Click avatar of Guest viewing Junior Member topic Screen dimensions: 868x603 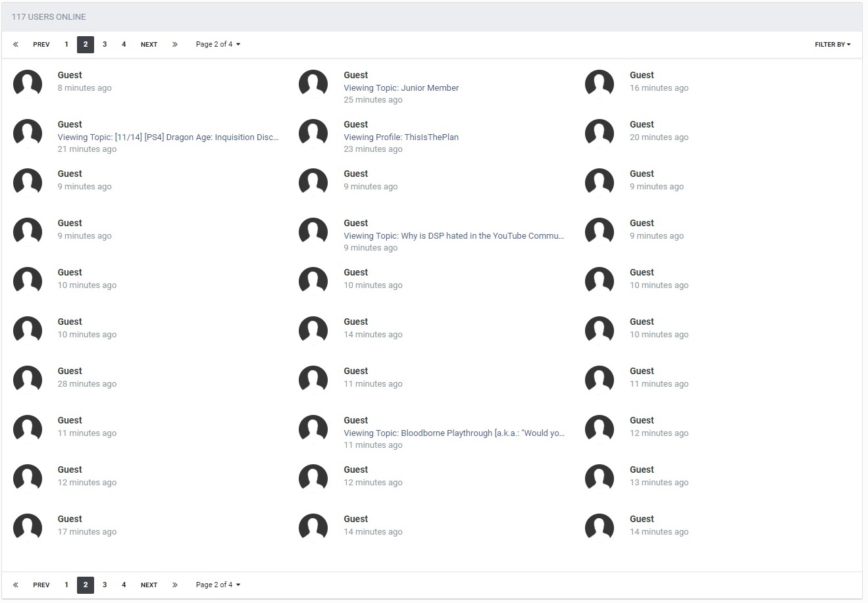tap(313, 84)
